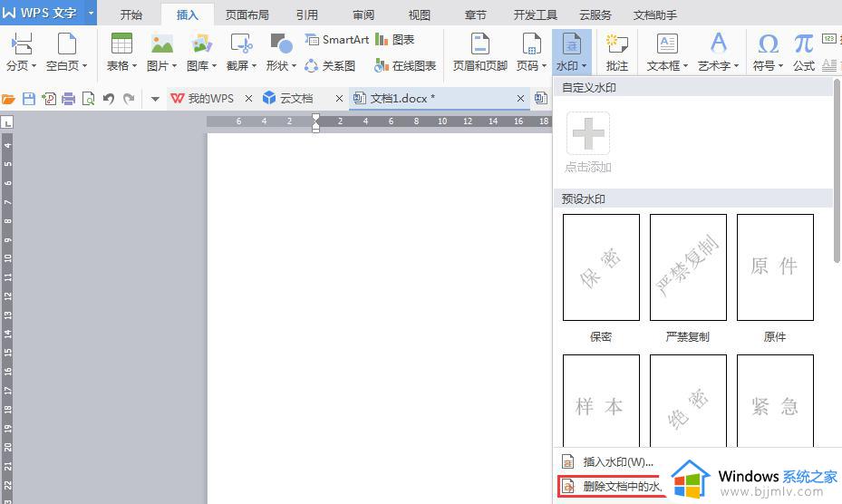Click the 图片 picture icon
Image resolution: width=842 pixels, height=504 pixels.
(x=161, y=44)
